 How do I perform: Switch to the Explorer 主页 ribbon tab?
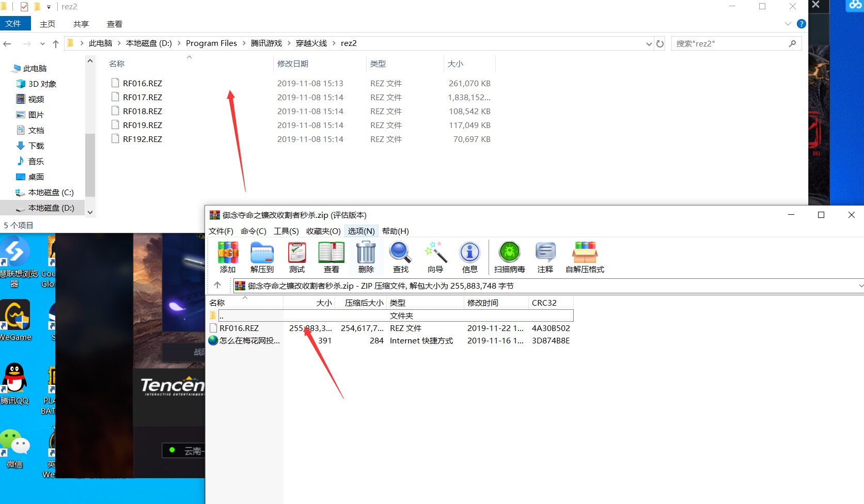(x=48, y=24)
